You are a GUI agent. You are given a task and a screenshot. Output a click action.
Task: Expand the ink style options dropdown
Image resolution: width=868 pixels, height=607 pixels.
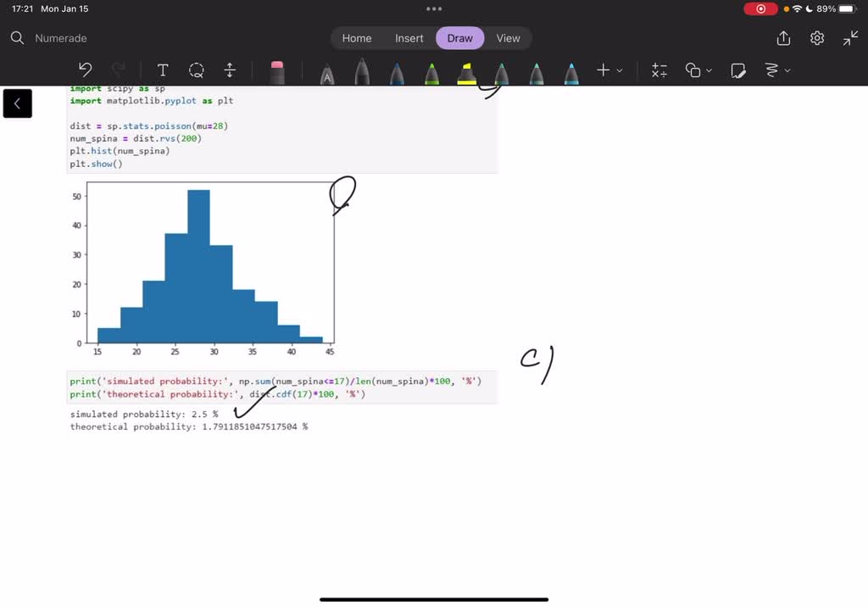[x=776, y=70]
